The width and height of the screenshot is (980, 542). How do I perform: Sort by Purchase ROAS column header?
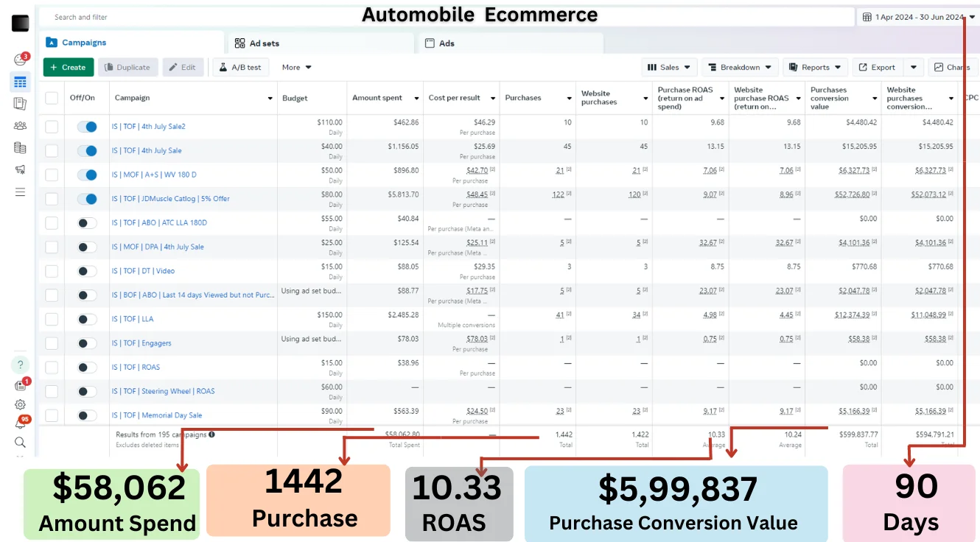tap(685, 98)
